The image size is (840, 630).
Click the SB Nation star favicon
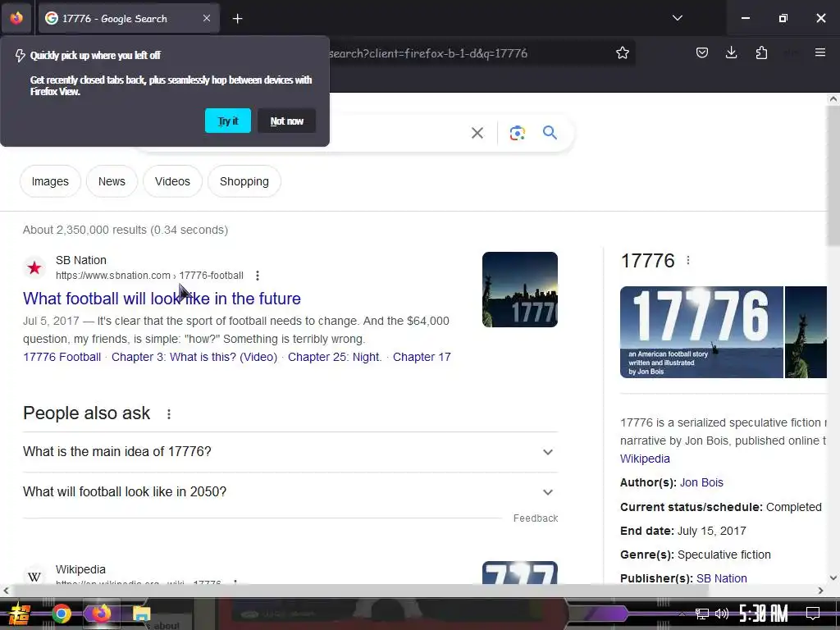coord(34,267)
